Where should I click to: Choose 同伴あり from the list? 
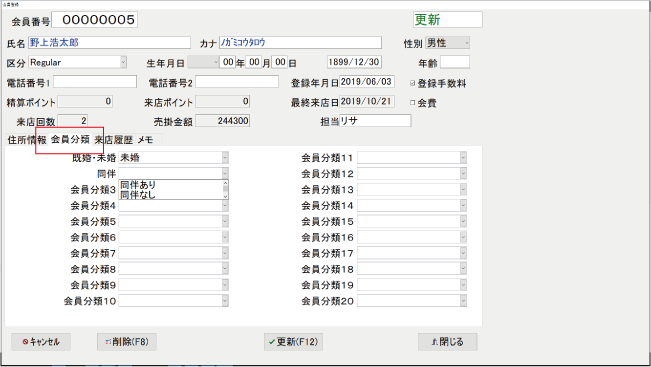tap(171, 185)
